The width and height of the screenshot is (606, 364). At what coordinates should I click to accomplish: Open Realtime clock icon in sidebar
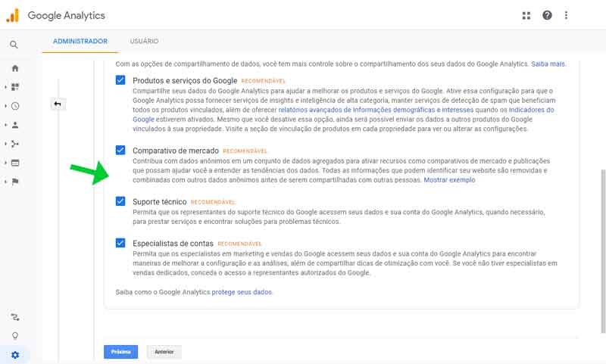15,106
